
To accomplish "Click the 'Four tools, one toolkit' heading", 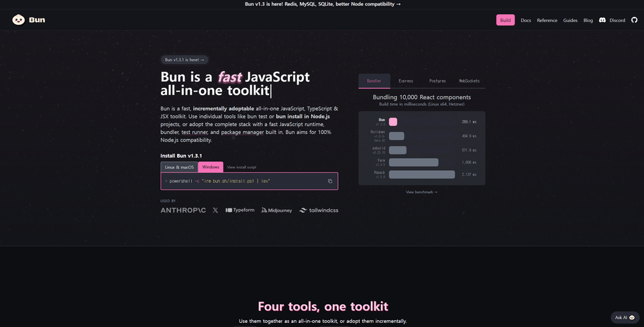I will coord(323,306).
